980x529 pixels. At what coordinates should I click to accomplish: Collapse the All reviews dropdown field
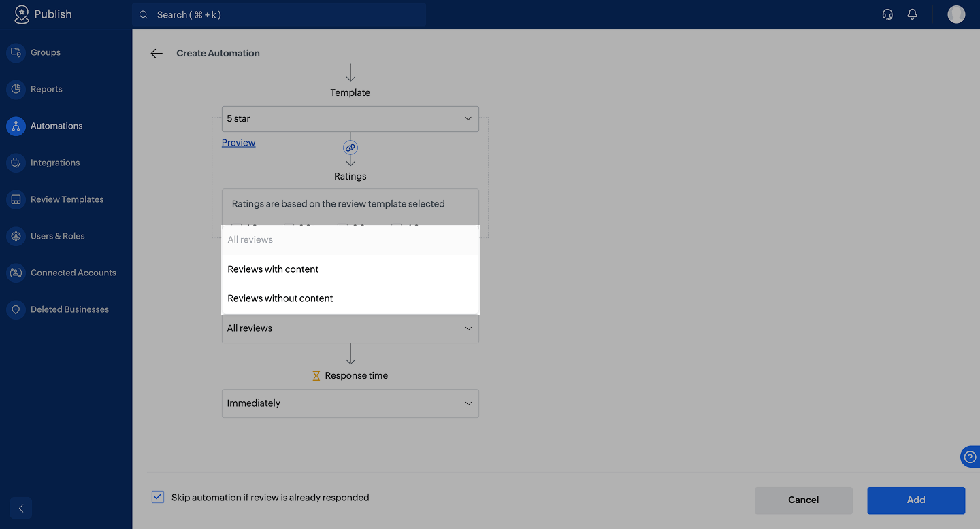[350, 328]
